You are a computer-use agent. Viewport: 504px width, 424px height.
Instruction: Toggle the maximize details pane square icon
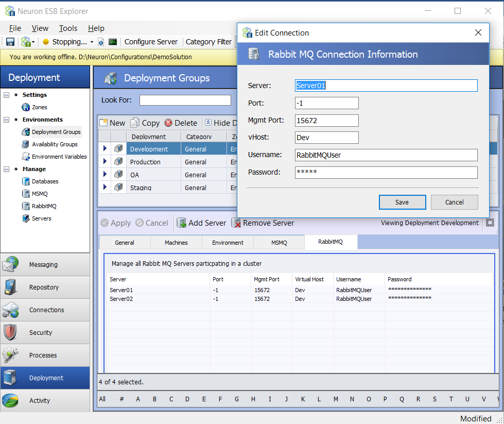[x=490, y=222]
